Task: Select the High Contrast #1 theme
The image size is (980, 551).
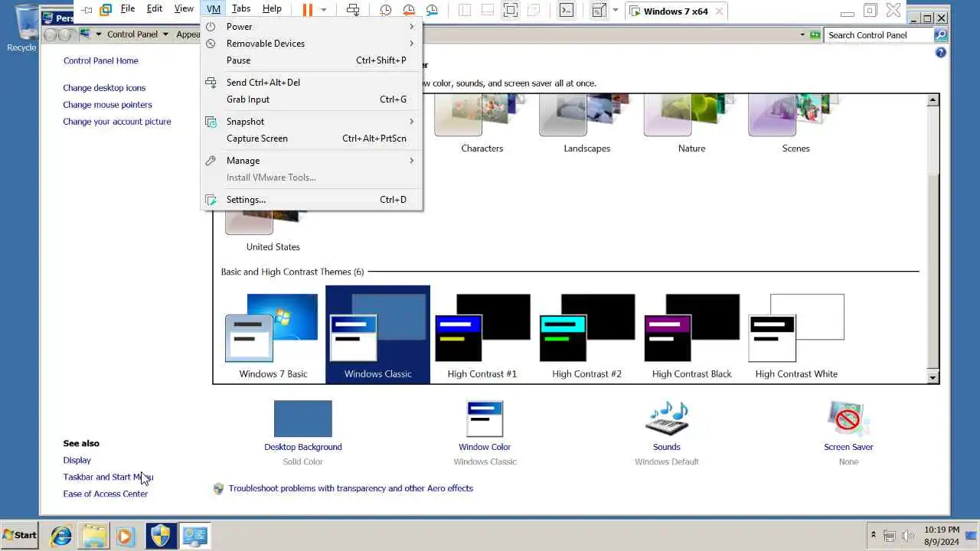Action: (x=482, y=335)
